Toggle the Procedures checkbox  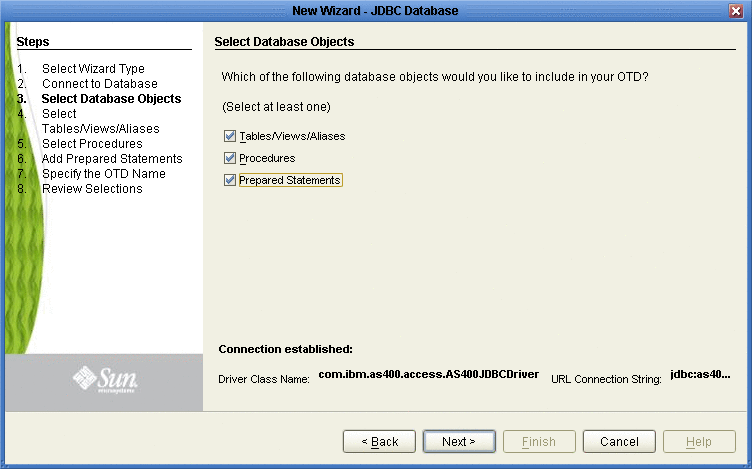(x=230, y=158)
